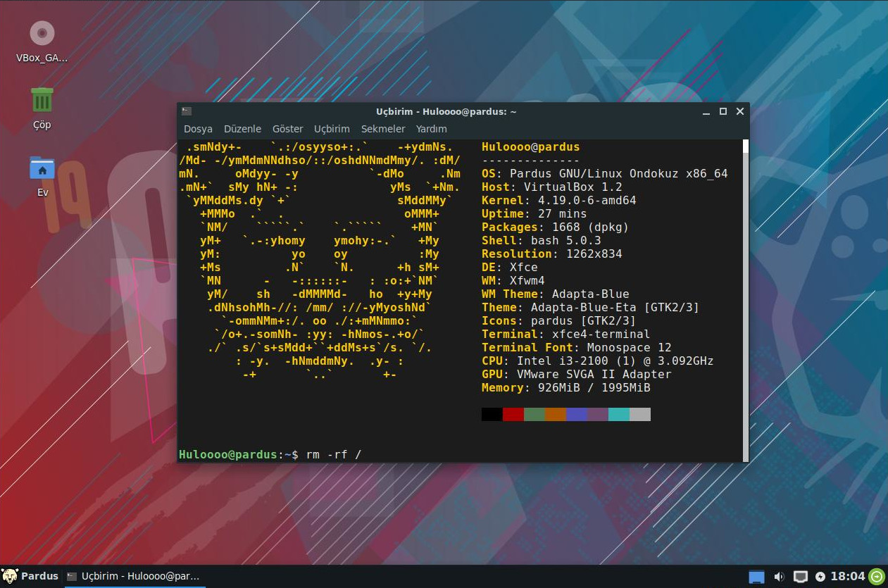Click the terminal icon in window title bar

[187, 111]
